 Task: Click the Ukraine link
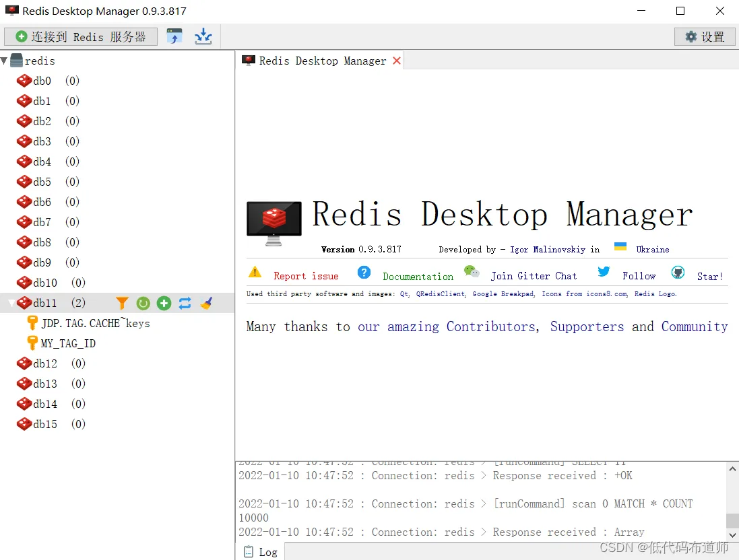653,250
